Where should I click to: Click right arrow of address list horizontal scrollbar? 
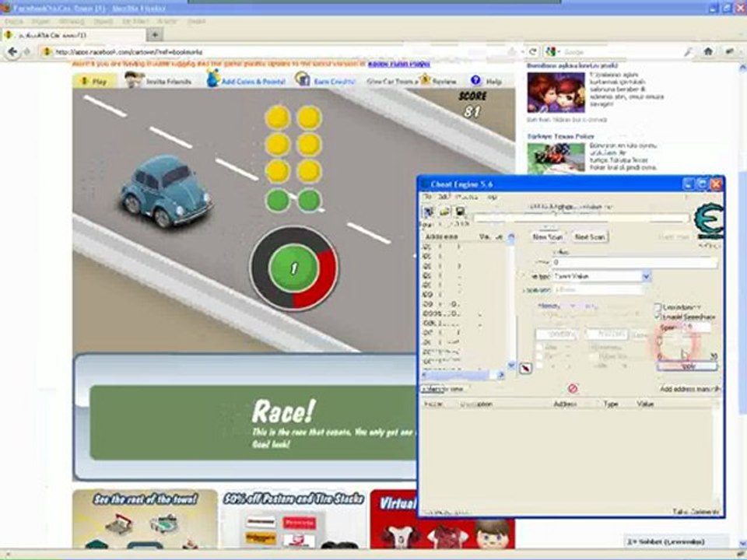click(500, 375)
